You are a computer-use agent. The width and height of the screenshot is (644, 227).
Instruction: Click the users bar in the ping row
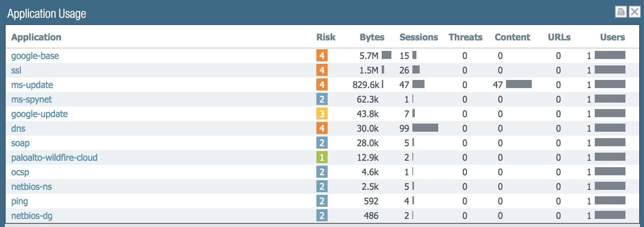pyautogui.click(x=610, y=200)
